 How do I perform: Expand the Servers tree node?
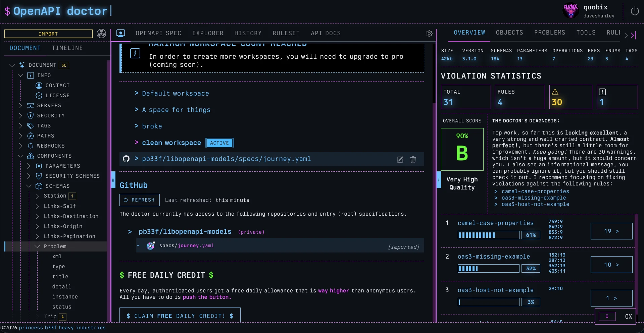20,106
